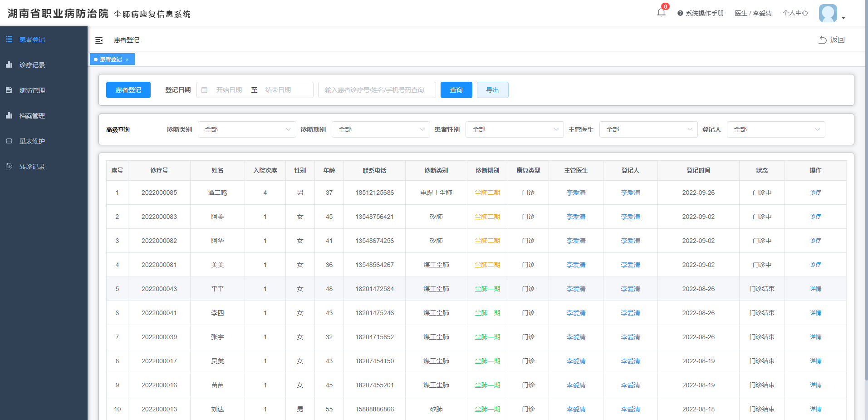Open 量表维护 in the sidebar menu
Image resolution: width=868 pixels, height=420 pixels.
[44, 141]
